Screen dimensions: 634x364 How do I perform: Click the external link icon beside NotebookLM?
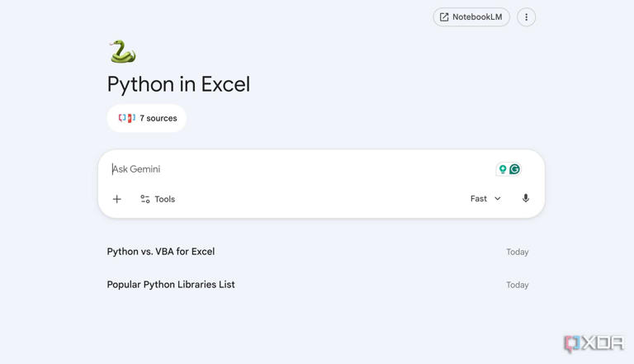click(444, 17)
